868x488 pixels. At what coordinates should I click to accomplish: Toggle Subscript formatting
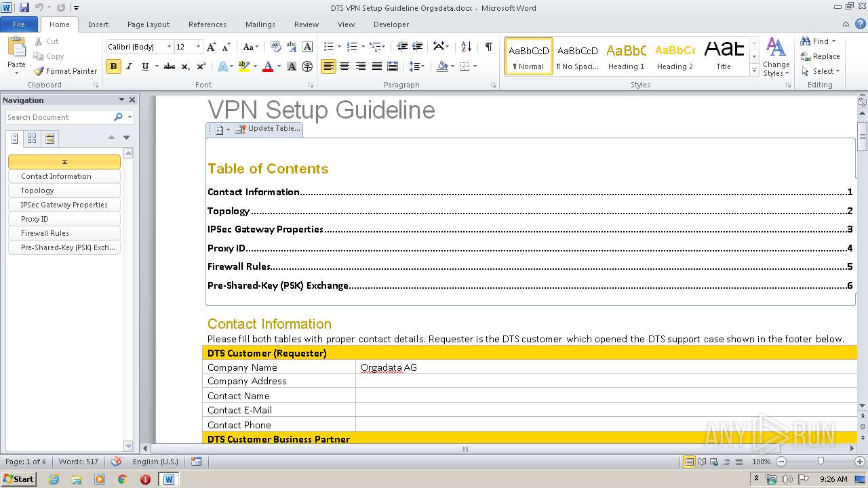coord(186,66)
